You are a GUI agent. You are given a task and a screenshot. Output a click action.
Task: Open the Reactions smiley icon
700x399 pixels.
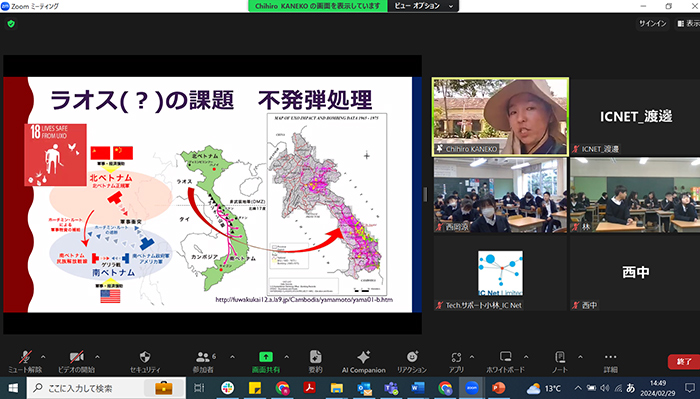point(412,357)
